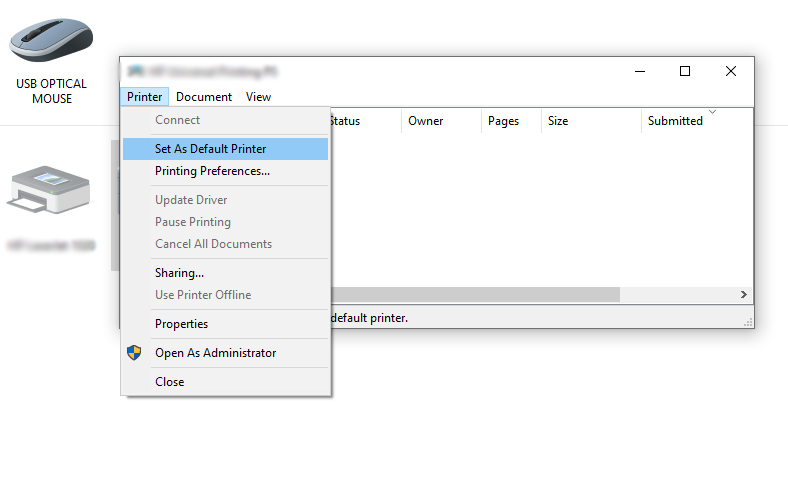Image resolution: width=788 pixels, height=501 pixels.
Task: Click the horizontal scrollbar thumb
Action: tap(475, 294)
